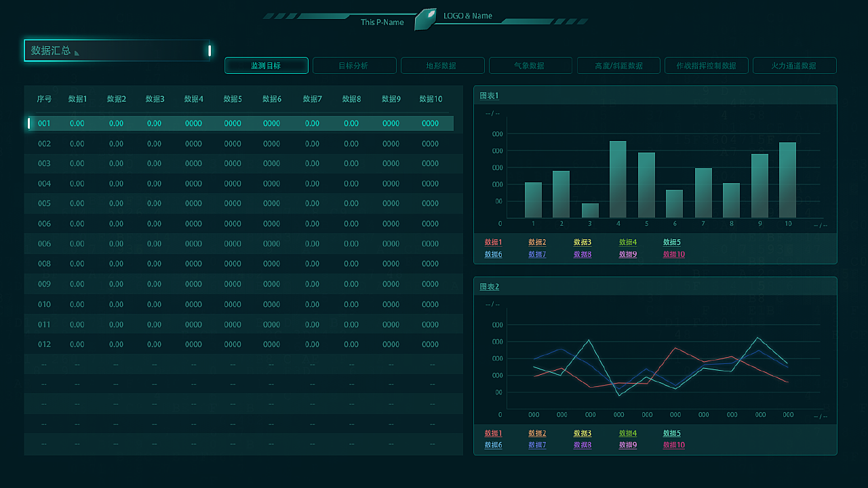Image resolution: width=868 pixels, height=488 pixels.
Task: Toggle 数据3 legend in 图表1
Action: (583, 242)
